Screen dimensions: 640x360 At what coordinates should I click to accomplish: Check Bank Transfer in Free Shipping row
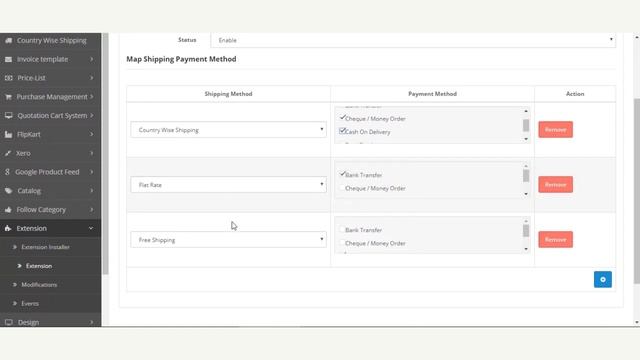point(342,229)
